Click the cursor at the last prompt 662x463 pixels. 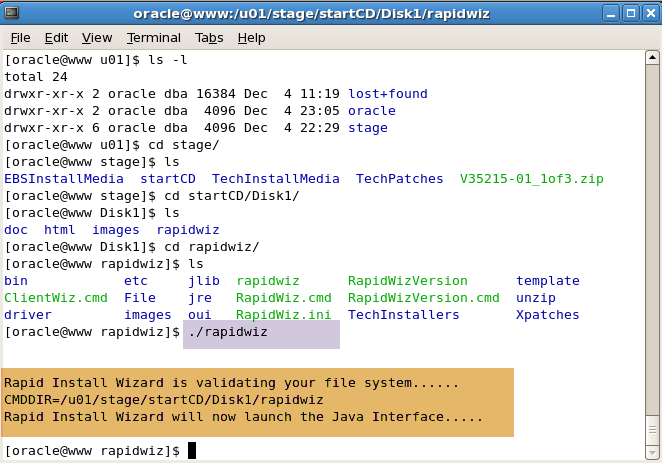(x=192, y=451)
